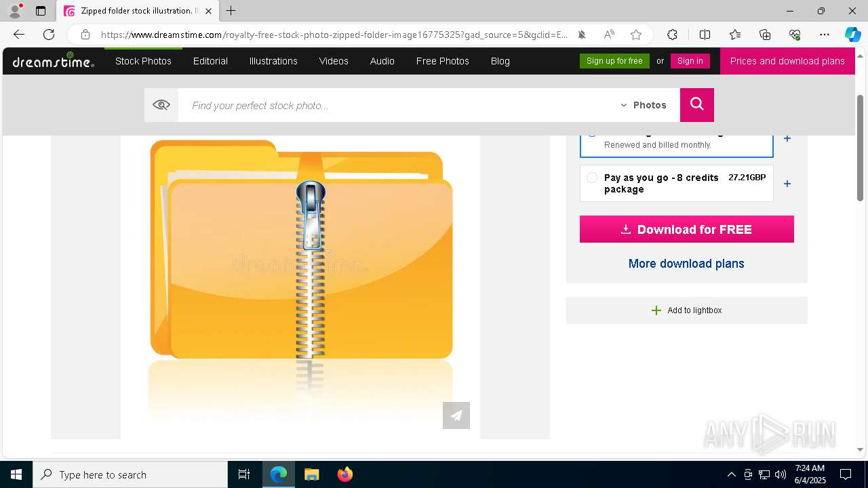Image resolution: width=868 pixels, height=488 pixels.
Task: Open the Photos search type dropdown
Action: (644, 105)
